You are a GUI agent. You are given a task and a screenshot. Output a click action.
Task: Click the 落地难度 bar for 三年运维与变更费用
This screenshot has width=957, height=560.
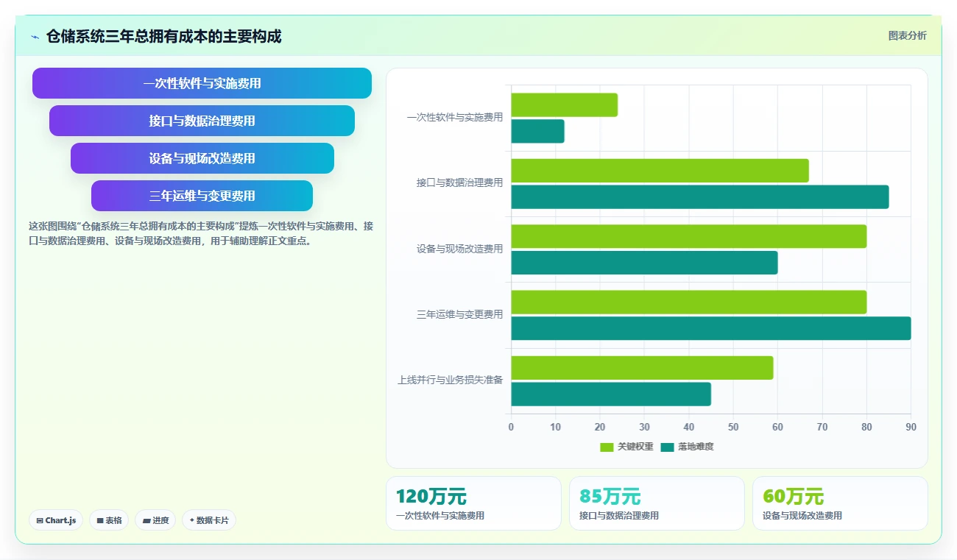[711, 328]
